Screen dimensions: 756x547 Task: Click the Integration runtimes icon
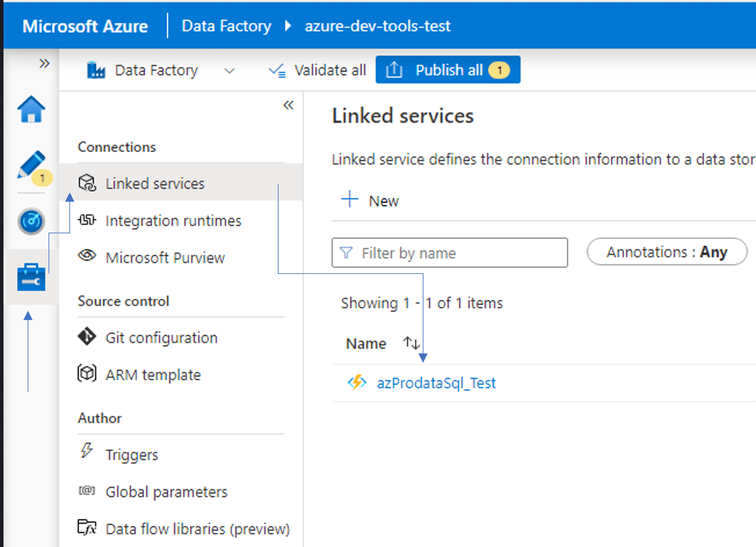tap(87, 220)
